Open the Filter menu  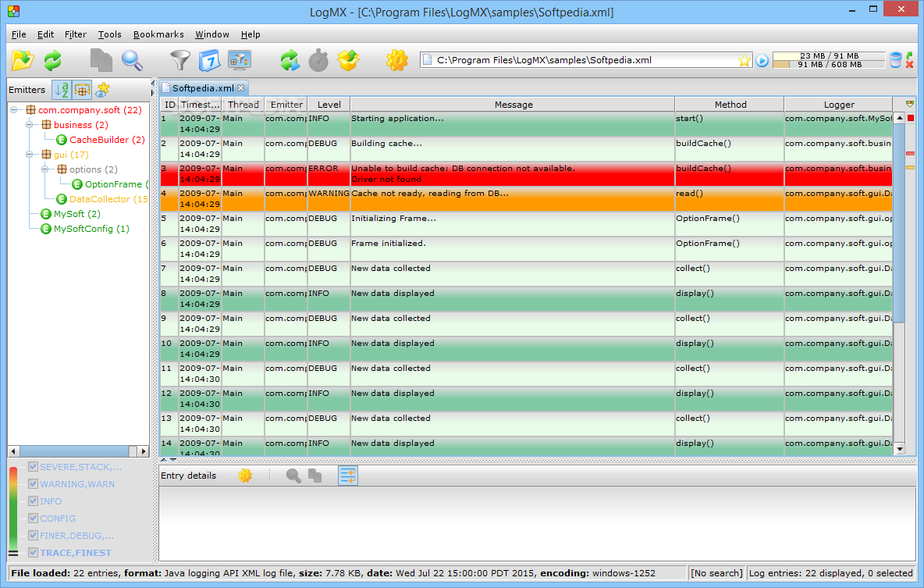pos(76,34)
